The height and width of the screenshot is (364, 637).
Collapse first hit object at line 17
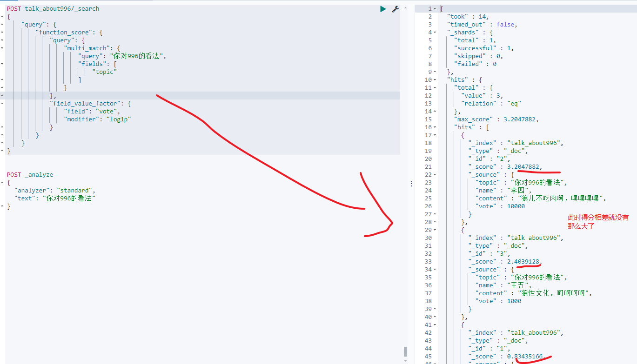(x=435, y=135)
